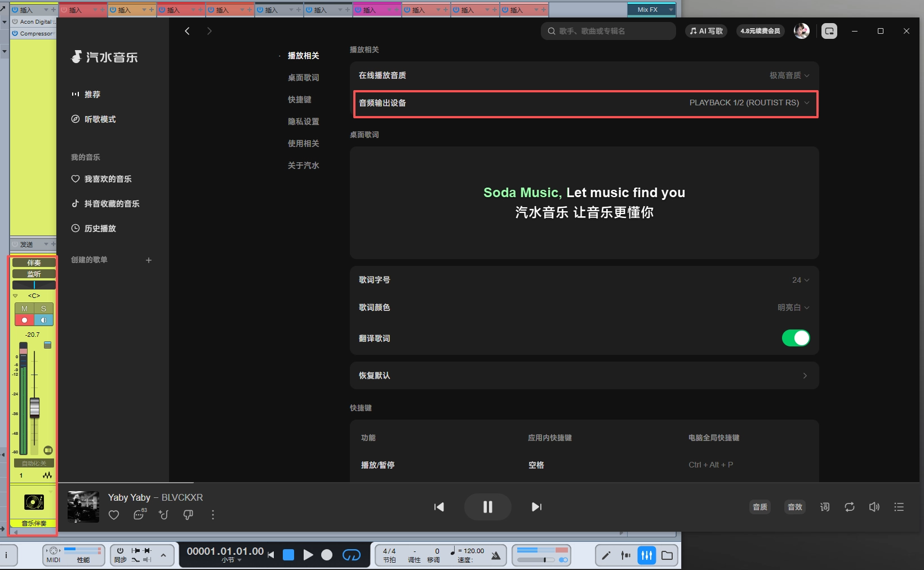The height and width of the screenshot is (570, 924).
Task: Select 快捷键 settings section
Action: coord(300,100)
